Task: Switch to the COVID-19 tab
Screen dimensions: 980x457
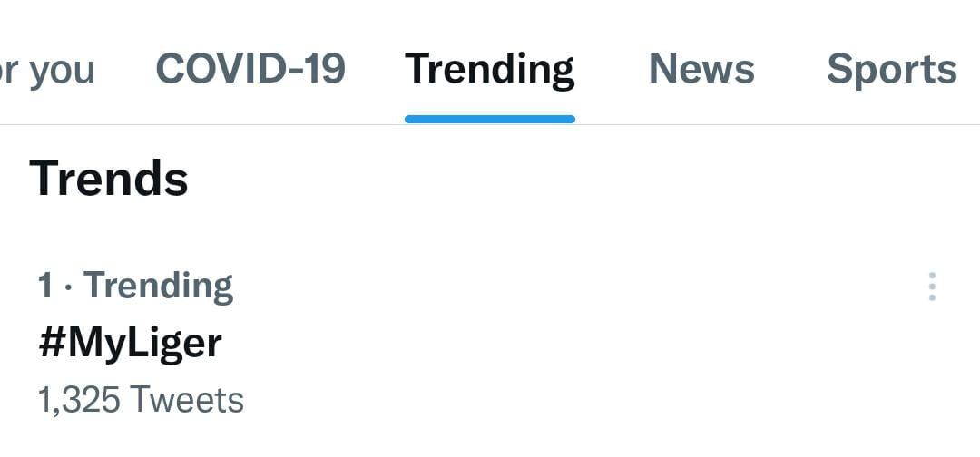Action: pos(250,68)
